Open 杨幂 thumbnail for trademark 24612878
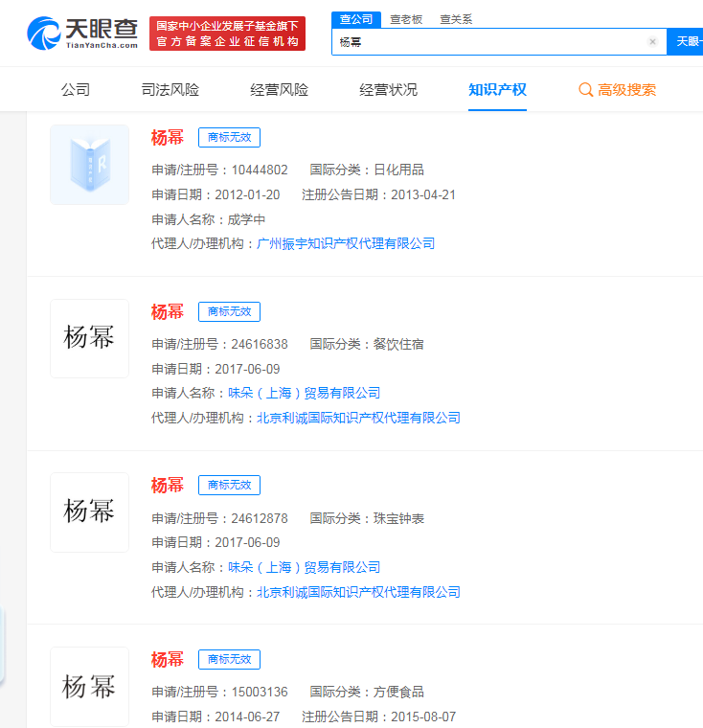 click(90, 512)
